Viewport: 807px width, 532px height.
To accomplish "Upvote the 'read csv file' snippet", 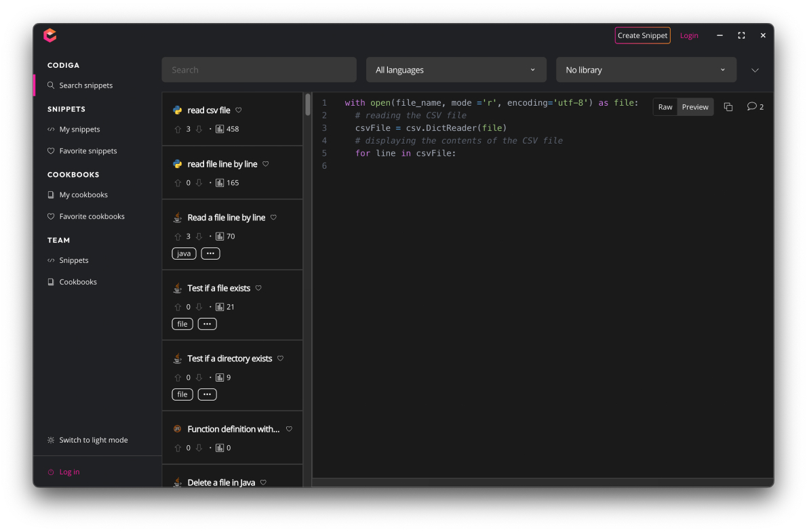I will tap(178, 129).
